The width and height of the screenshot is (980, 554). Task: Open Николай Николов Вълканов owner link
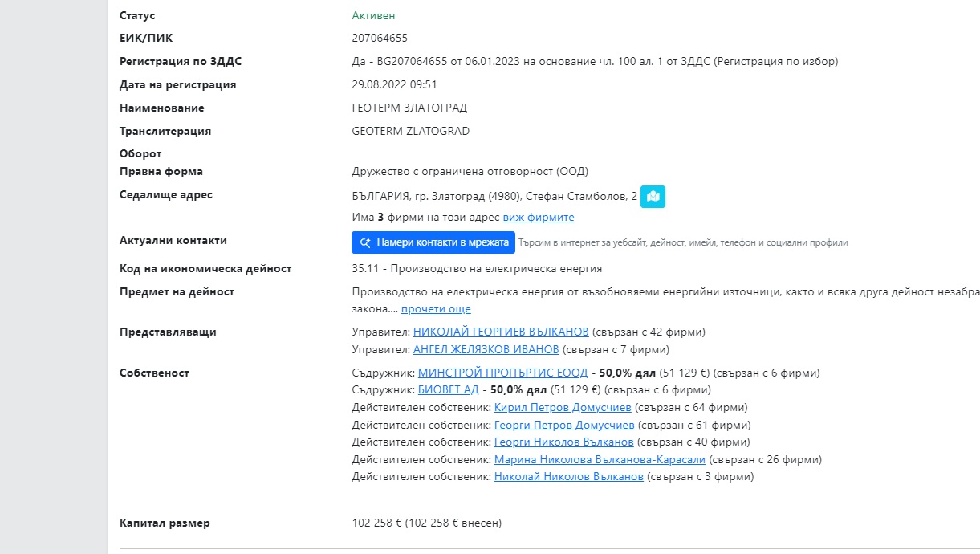(569, 477)
